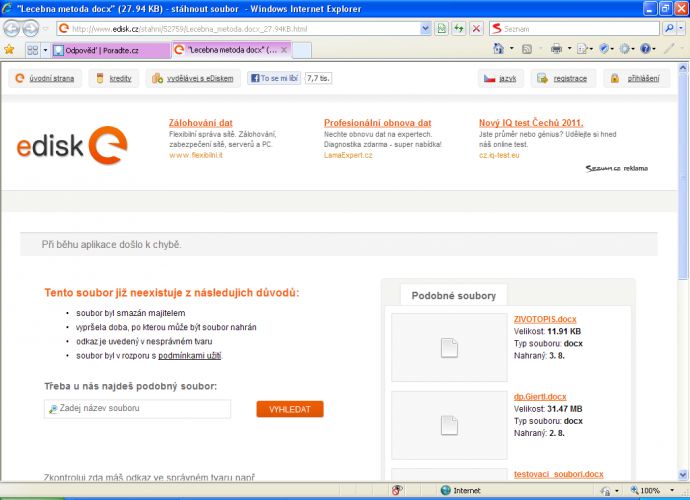Click the dp.Giertl.docx file thumbnail
This screenshot has height=500, width=690.
coord(449,425)
